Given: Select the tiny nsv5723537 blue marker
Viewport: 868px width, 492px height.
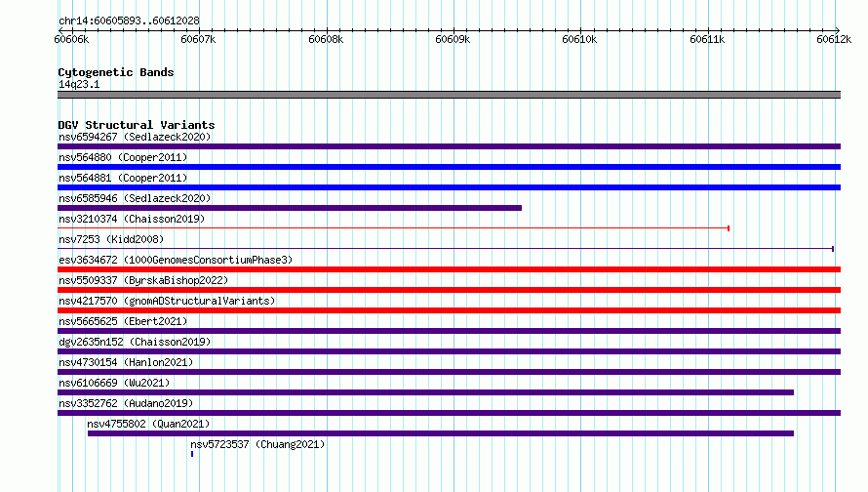Looking at the screenshot, I should pos(192,454).
